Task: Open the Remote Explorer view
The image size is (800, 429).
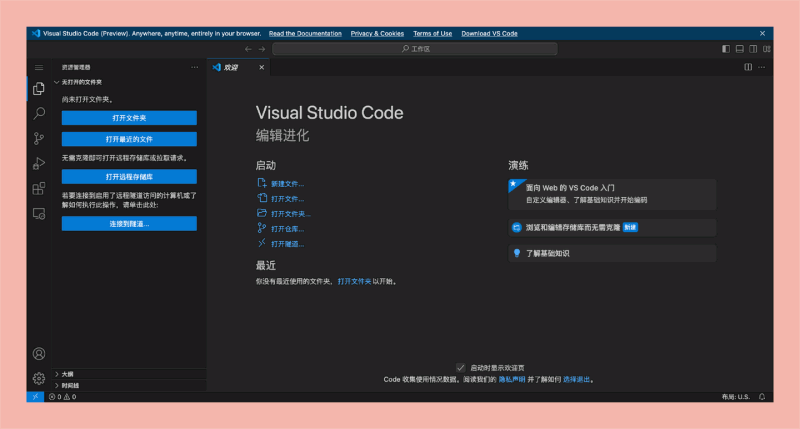Action: coord(39,213)
